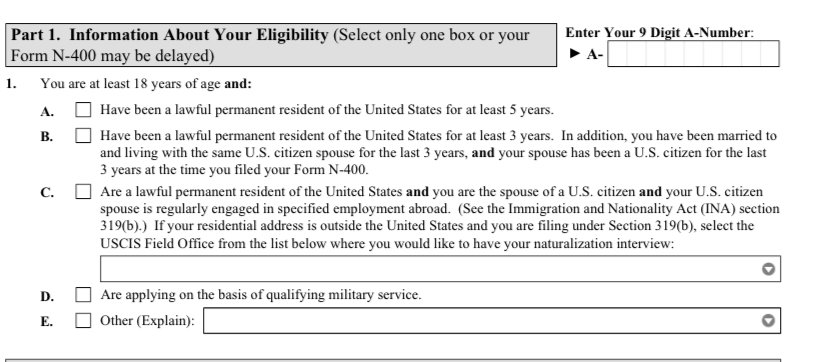
Task: Toggle the Other (Explain) checkbox E
Action: tap(83, 320)
